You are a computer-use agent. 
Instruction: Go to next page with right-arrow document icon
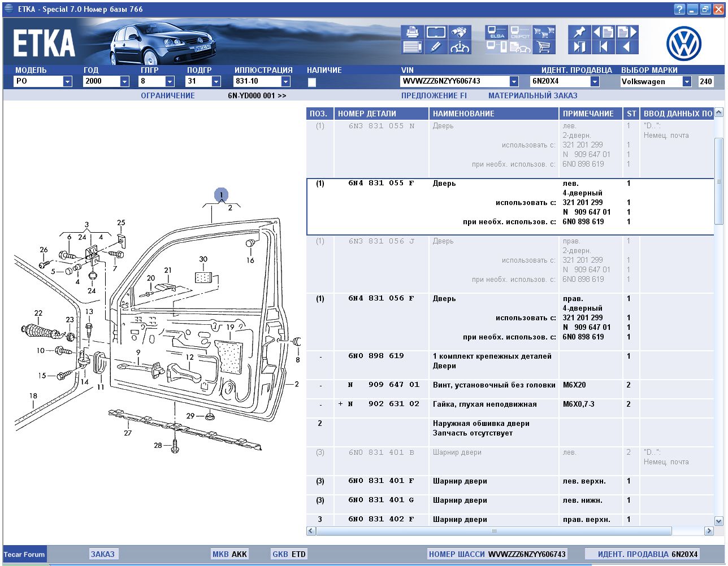coord(627,32)
